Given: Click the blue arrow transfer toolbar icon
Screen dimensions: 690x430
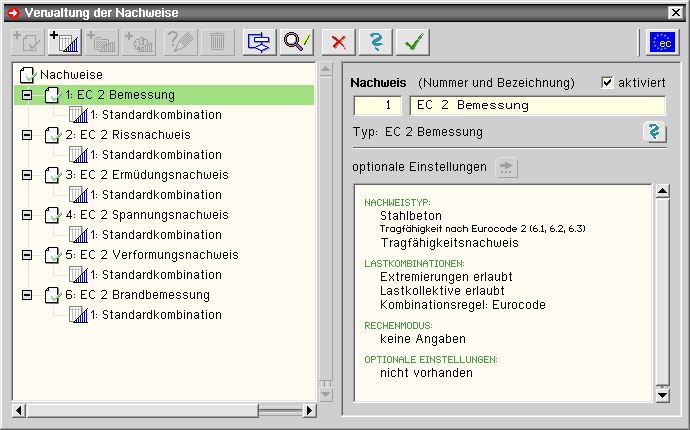Looking at the screenshot, I should point(261,41).
